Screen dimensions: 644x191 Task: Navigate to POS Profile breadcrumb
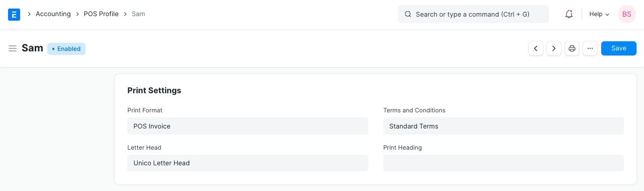[x=101, y=14]
